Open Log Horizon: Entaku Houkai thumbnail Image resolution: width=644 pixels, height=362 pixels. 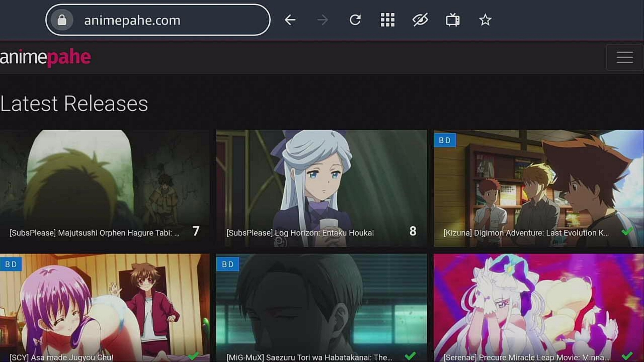click(321, 188)
